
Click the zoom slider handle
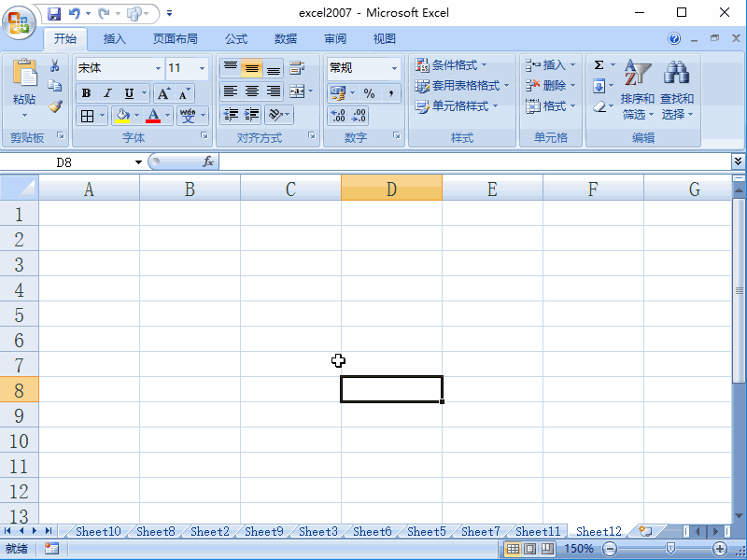click(x=670, y=549)
